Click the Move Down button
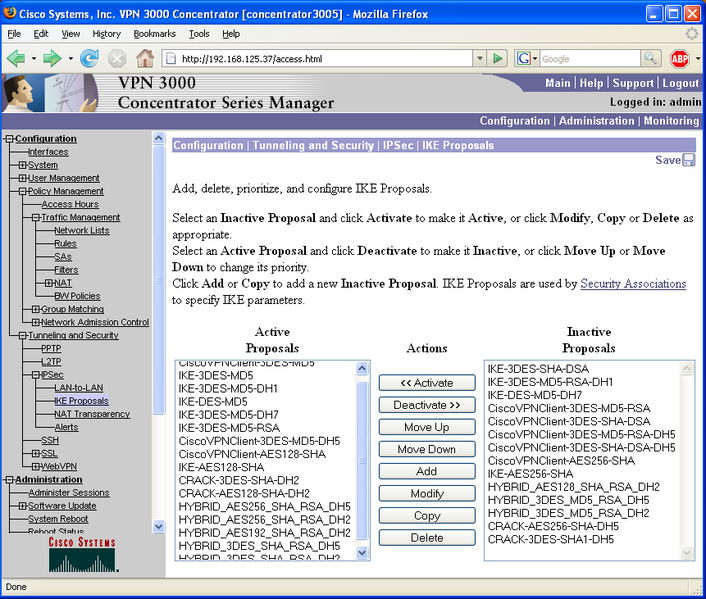706x599 pixels. click(x=427, y=449)
